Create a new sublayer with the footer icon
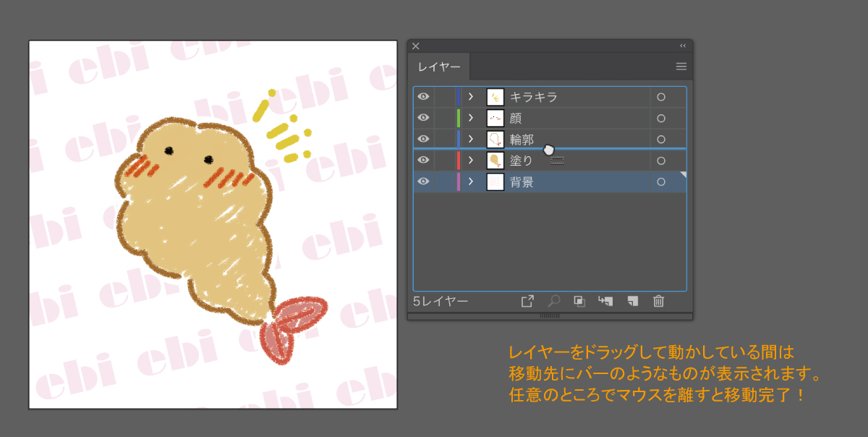This screenshot has width=868, height=437. coord(605,301)
